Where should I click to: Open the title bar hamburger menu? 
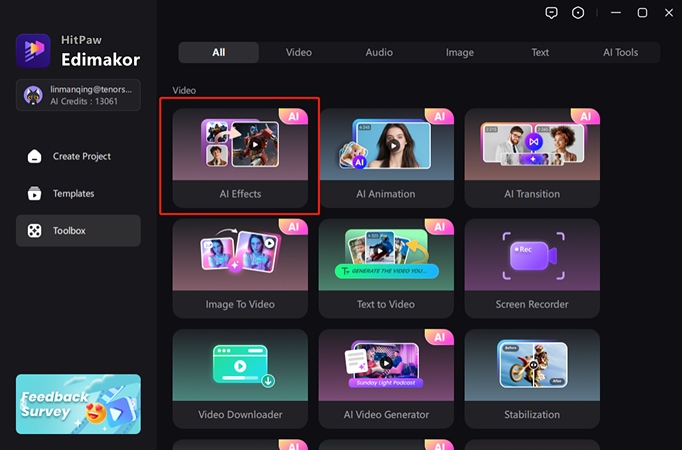610,13
